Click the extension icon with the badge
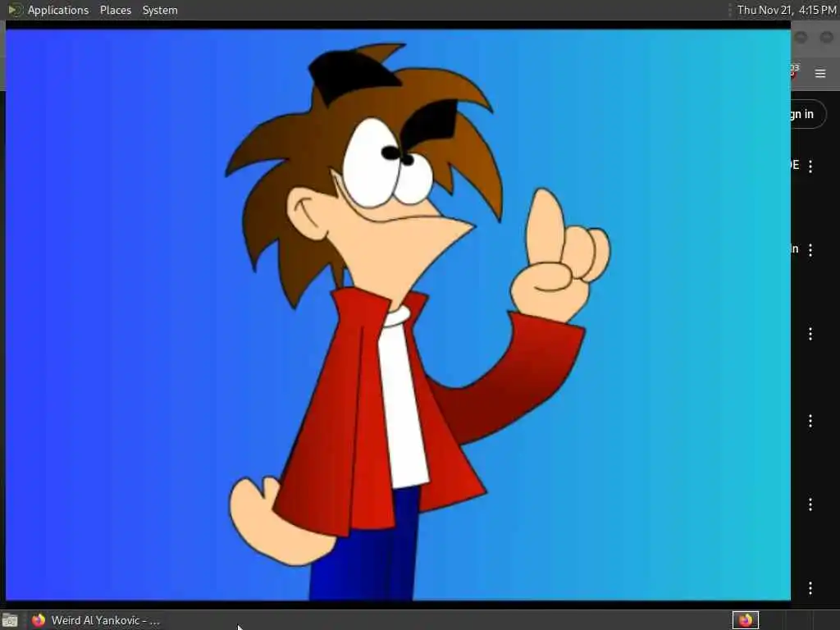This screenshot has height=630, width=840. click(793, 71)
